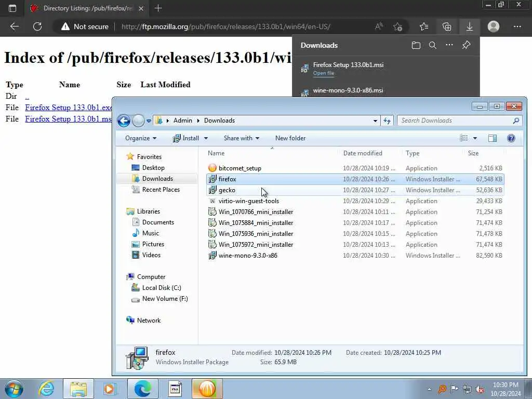Click Not secure site information badge
The height and width of the screenshot is (399, 532).
pos(85,26)
